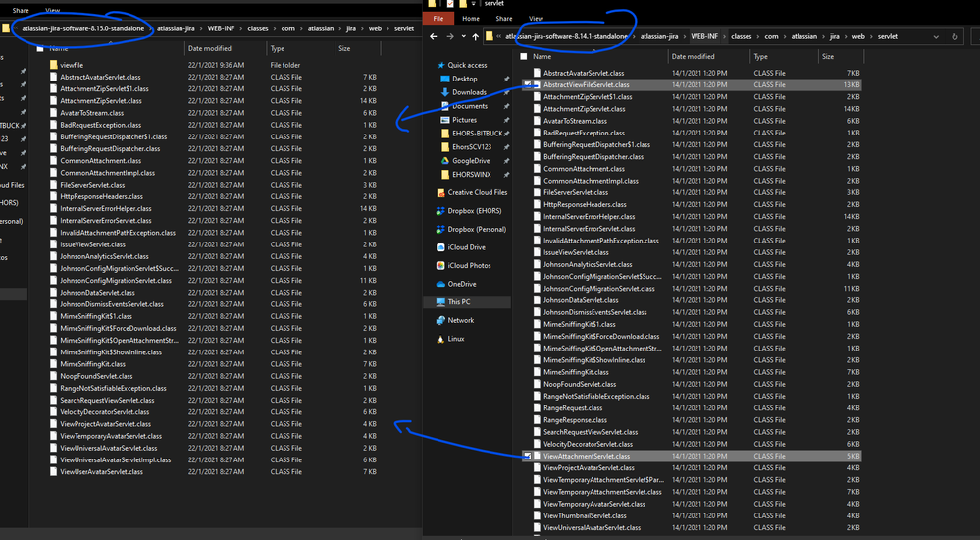The height and width of the screenshot is (540, 980).
Task: Open the Home ribbon tab
Action: tap(471, 19)
